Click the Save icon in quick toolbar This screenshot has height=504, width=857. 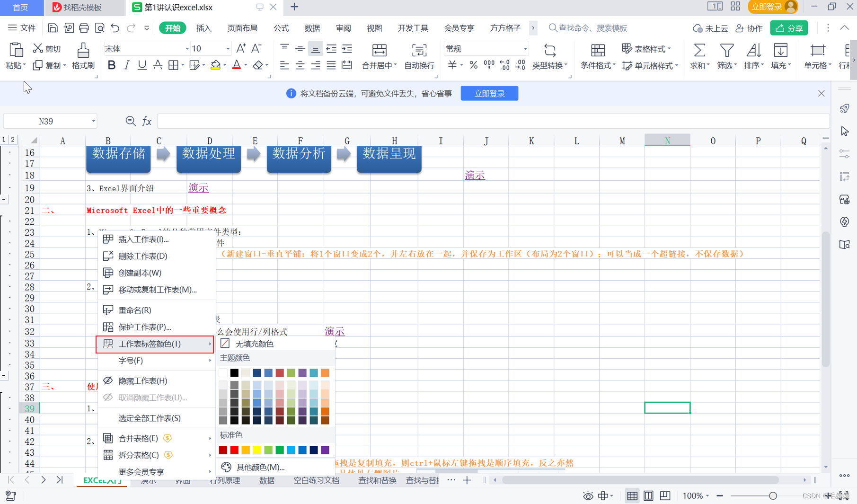(53, 28)
